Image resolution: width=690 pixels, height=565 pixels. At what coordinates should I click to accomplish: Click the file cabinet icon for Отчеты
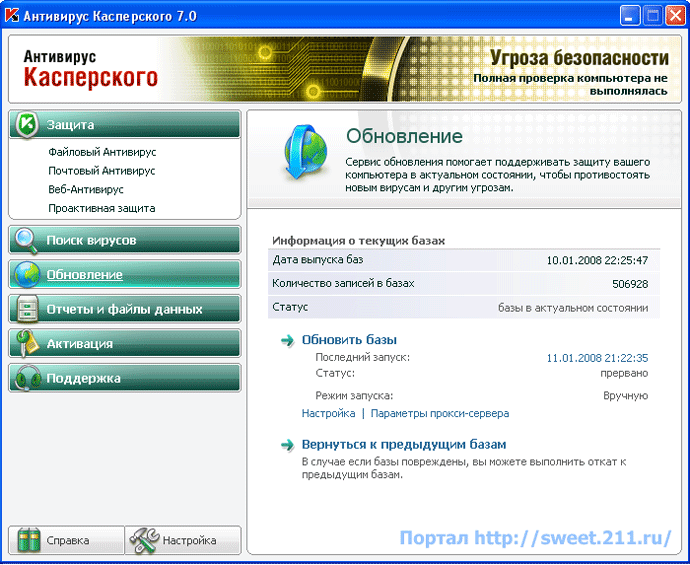point(27,309)
